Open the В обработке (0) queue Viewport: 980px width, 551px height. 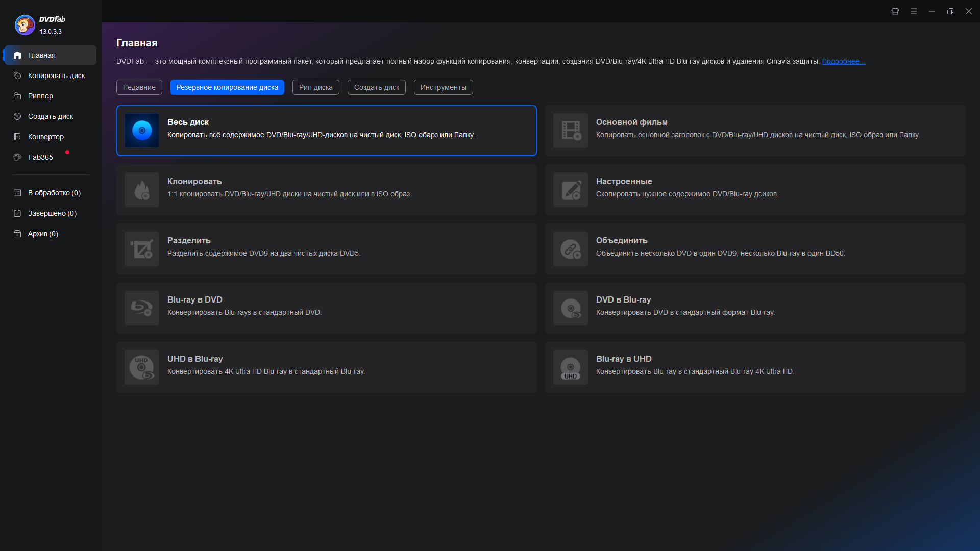click(54, 193)
